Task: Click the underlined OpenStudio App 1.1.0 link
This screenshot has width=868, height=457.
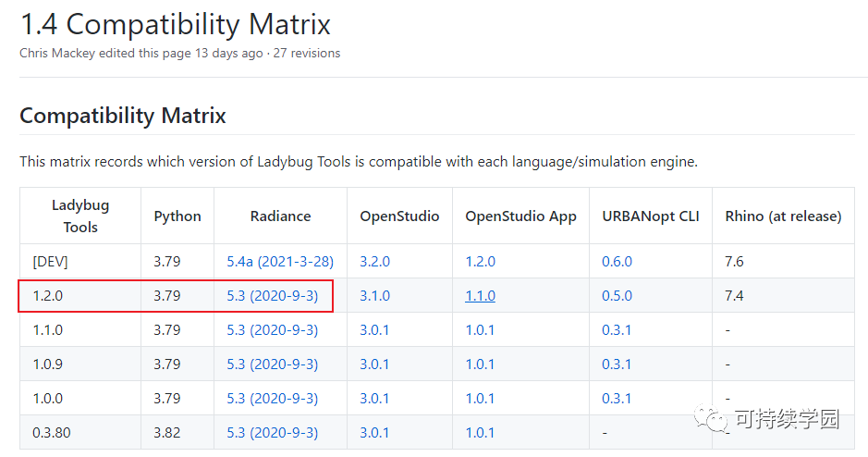Action: [x=480, y=296]
